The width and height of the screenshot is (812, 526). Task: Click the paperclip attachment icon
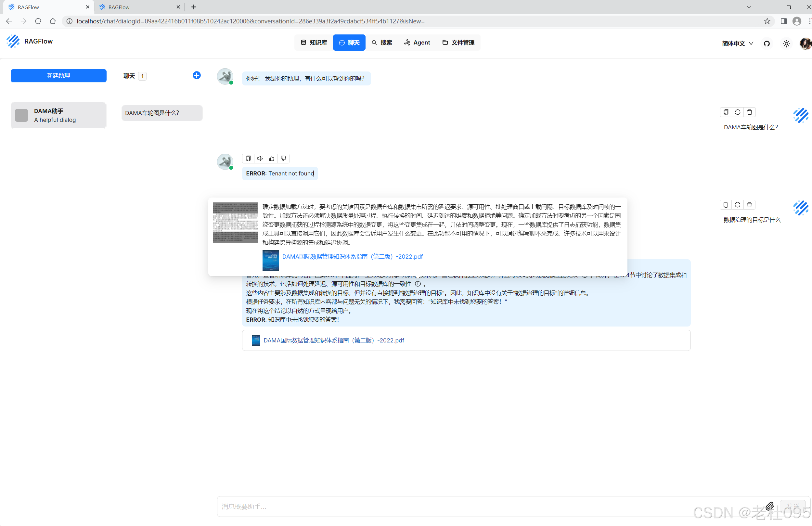click(x=770, y=506)
